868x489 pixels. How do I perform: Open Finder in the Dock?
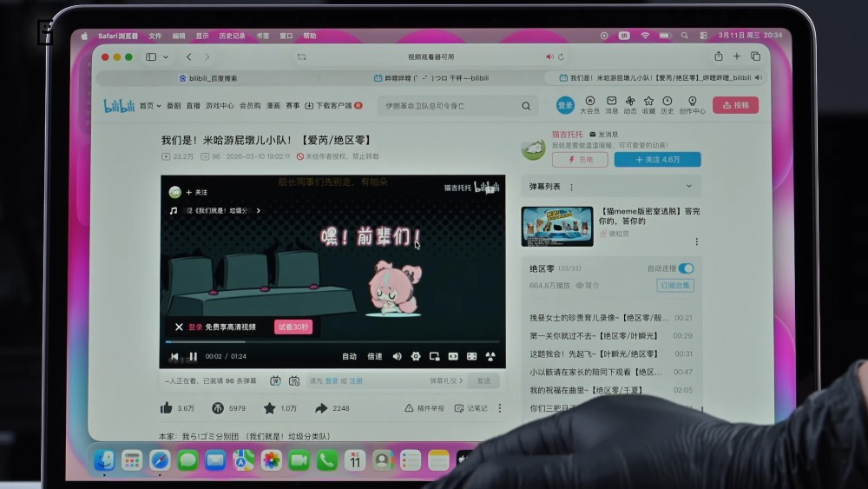coord(104,460)
